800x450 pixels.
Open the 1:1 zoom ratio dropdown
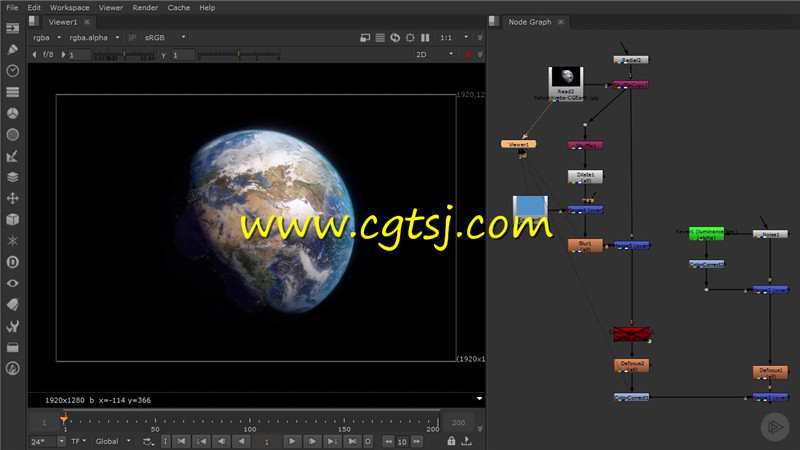(454, 38)
